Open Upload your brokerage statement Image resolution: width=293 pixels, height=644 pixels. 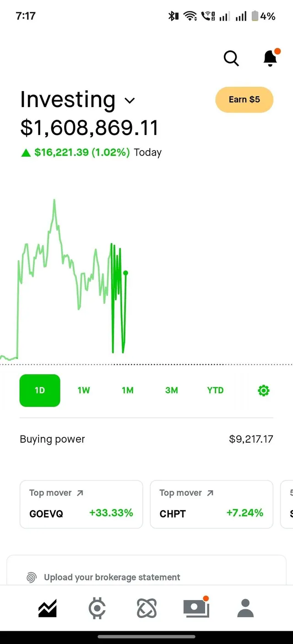tap(113, 577)
